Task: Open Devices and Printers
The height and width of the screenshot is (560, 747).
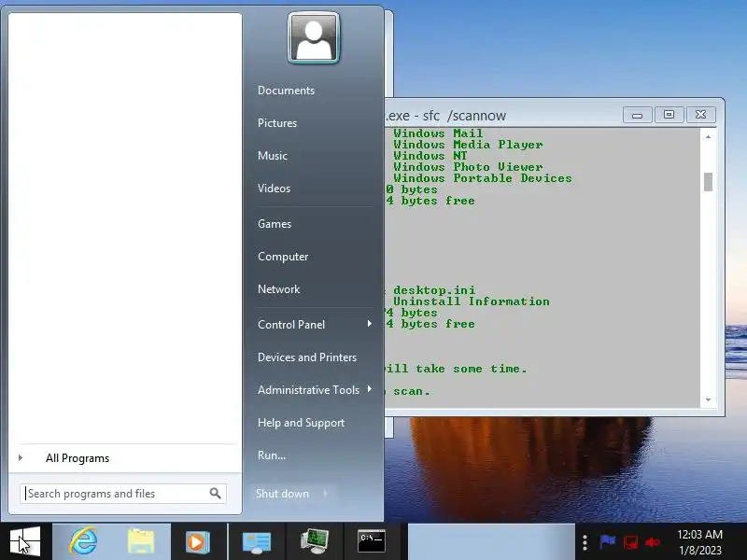Action: 307,357
